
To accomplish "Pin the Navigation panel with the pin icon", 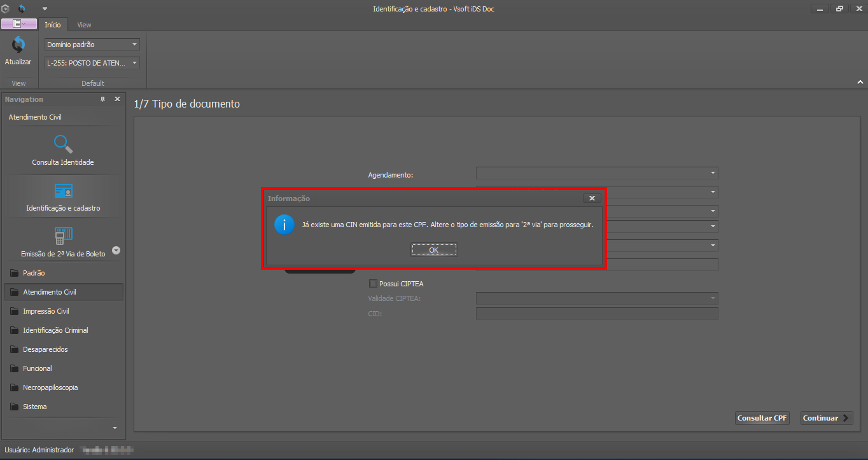I will point(103,99).
